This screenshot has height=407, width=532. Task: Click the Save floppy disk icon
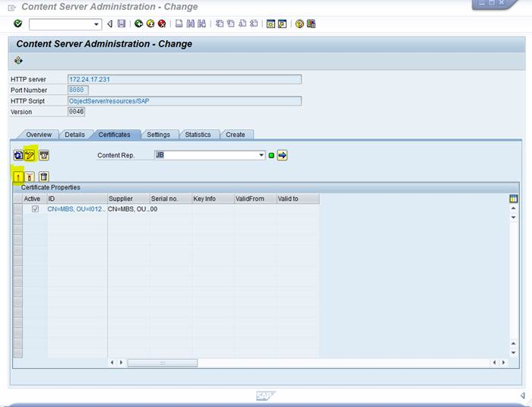click(122, 24)
